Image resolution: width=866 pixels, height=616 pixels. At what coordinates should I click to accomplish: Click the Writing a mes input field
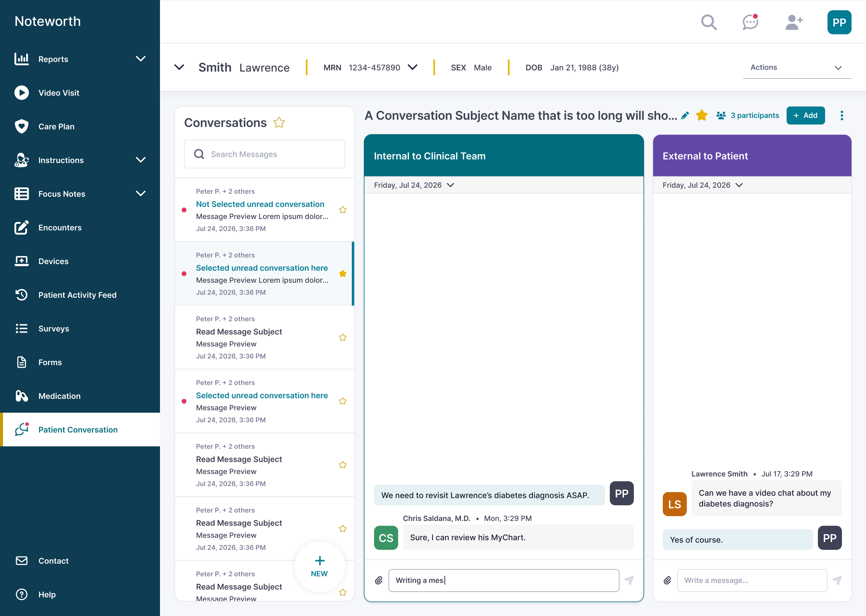[x=504, y=580]
